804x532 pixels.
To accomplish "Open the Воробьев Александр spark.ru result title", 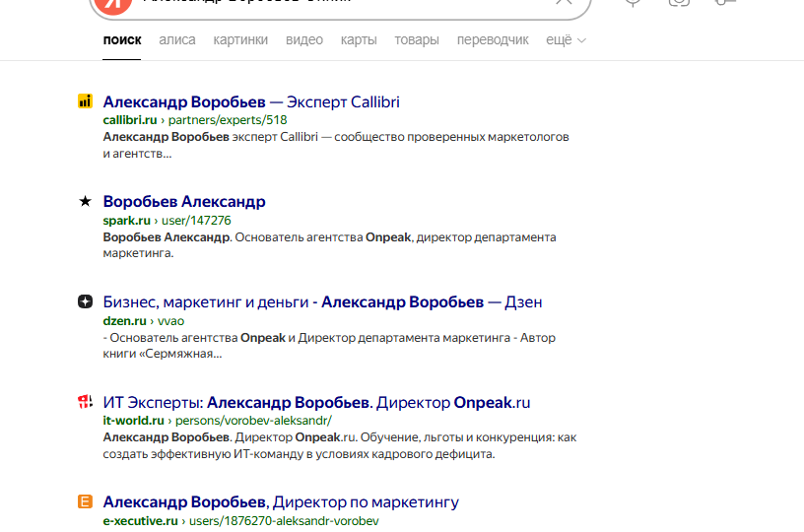I will point(184,201).
